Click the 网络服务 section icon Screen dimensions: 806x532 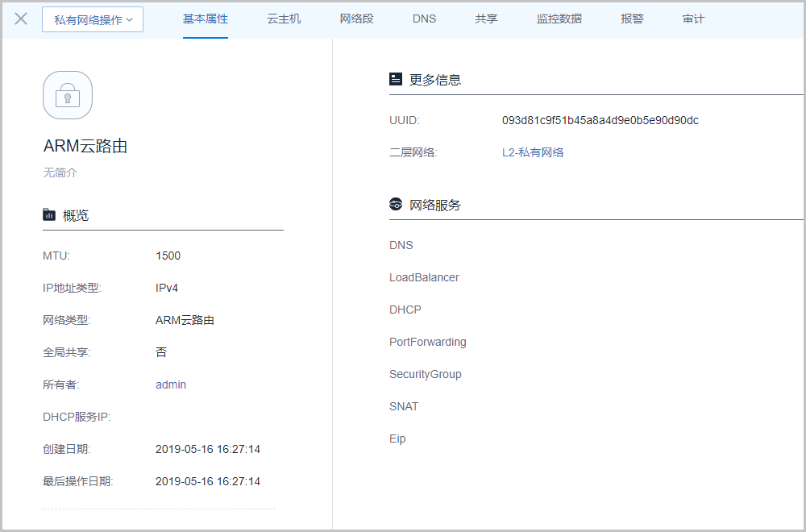tap(396, 205)
